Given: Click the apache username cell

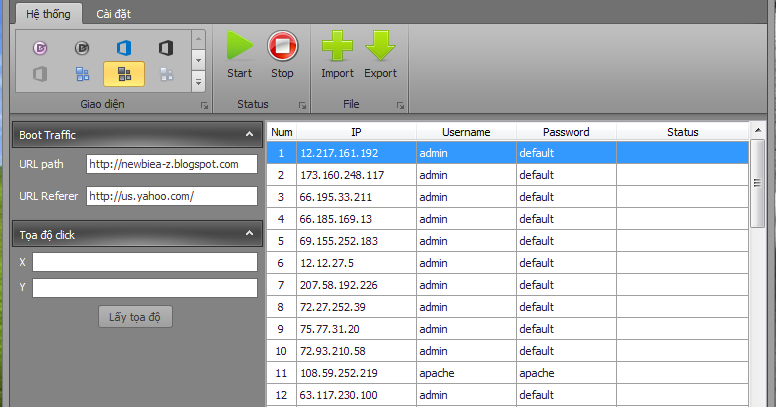Looking at the screenshot, I should (466, 373).
